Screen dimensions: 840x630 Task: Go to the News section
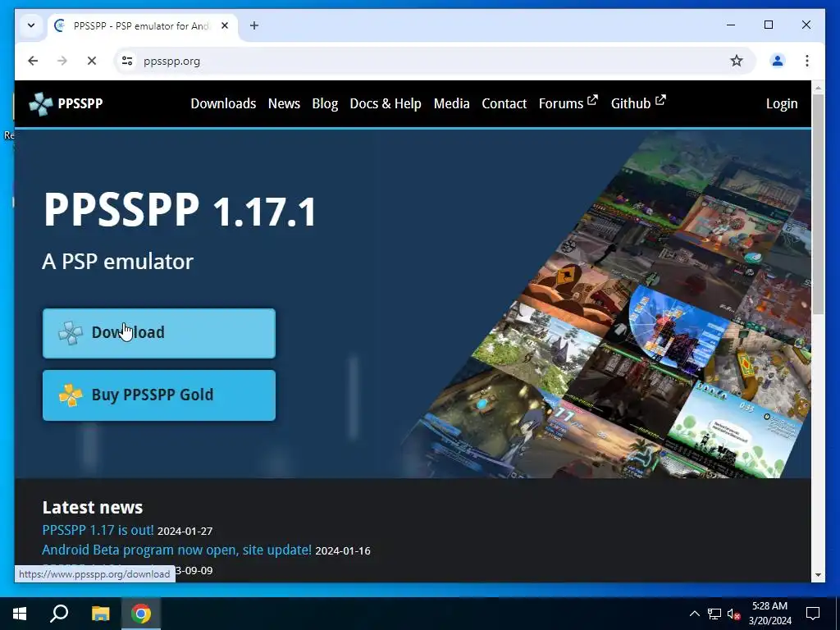click(x=284, y=103)
